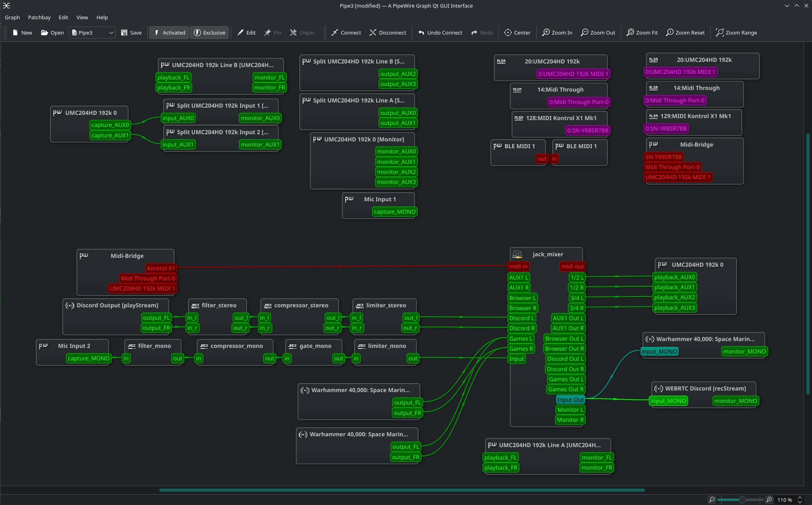Select the jack_mixer Input Out port
Viewport: 812px width, 505px height.
[x=570, y=400]
